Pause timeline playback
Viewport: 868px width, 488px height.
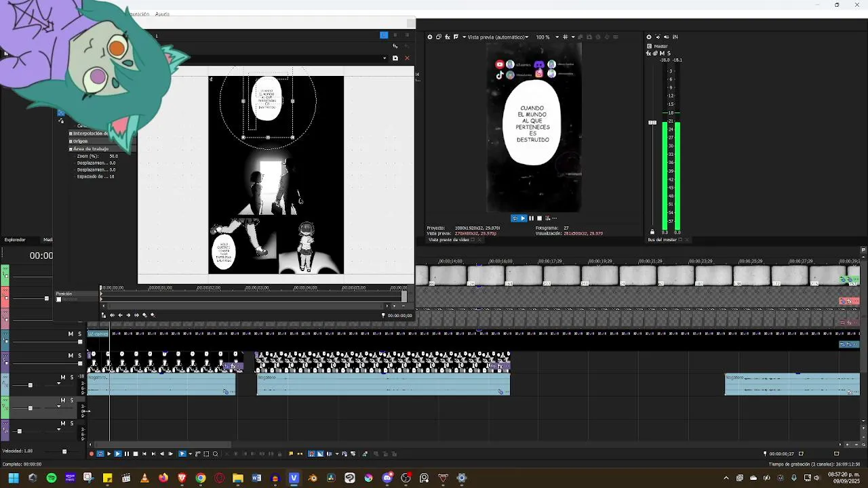click(x=127, y=454)
